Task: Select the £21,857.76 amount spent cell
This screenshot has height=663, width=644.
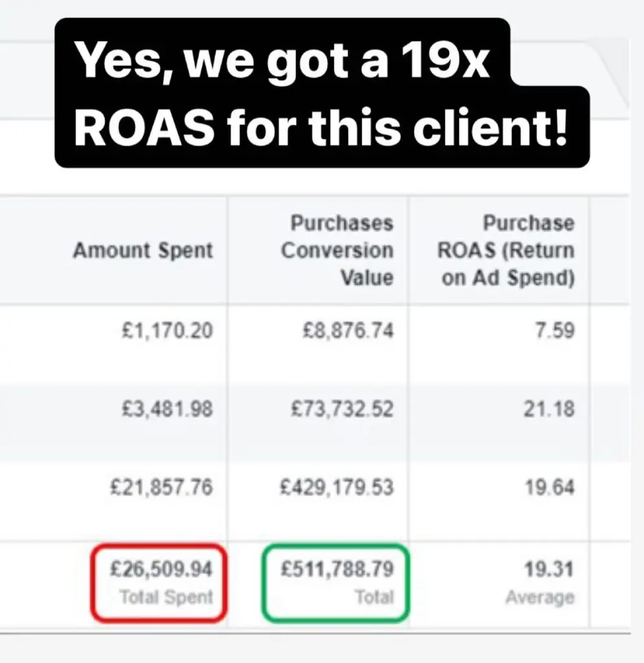Action: point(161,487)
